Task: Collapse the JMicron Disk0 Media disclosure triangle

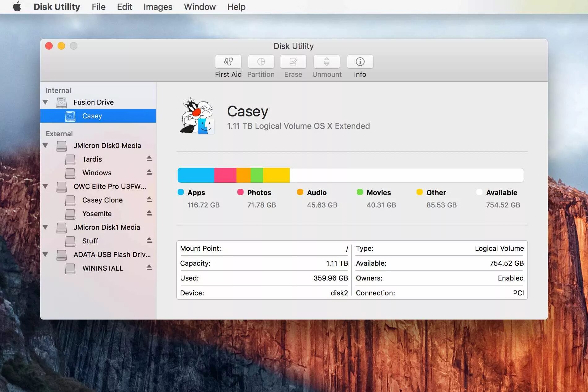Action: click(45, 146)
